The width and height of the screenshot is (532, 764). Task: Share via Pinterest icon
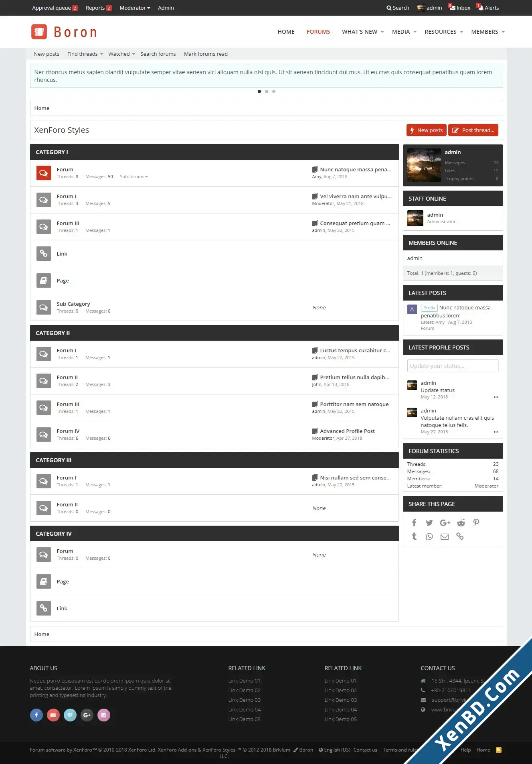tap(476, 522)
